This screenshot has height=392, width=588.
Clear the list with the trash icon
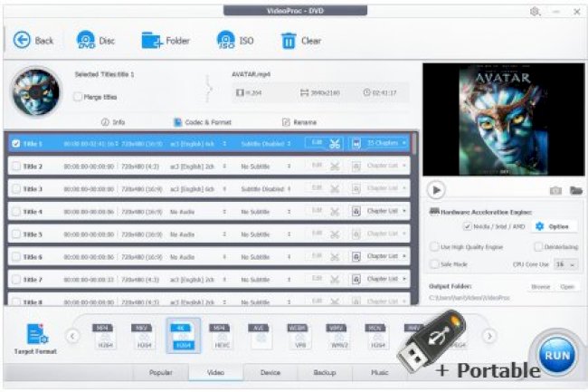tap(289, 41)
